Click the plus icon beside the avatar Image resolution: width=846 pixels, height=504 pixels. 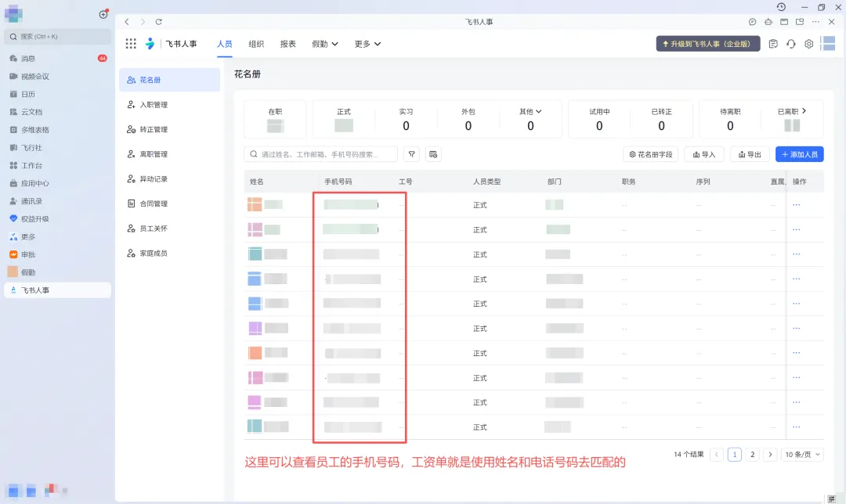[103, 15]
